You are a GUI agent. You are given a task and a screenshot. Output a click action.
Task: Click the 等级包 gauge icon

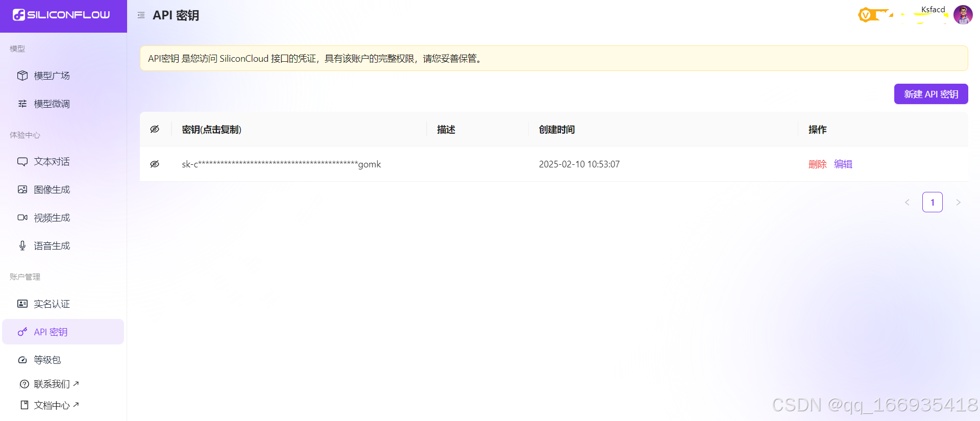pyautogui.click(x=22, y=360)
